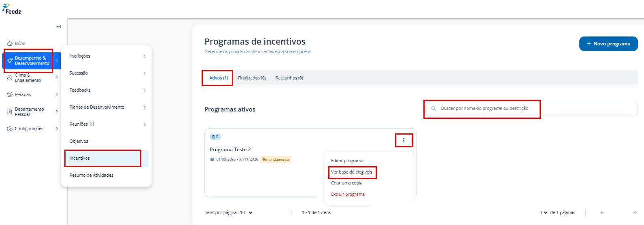Click the program search input field
This screenshot has width=644, height=225.
click(531, 109)
